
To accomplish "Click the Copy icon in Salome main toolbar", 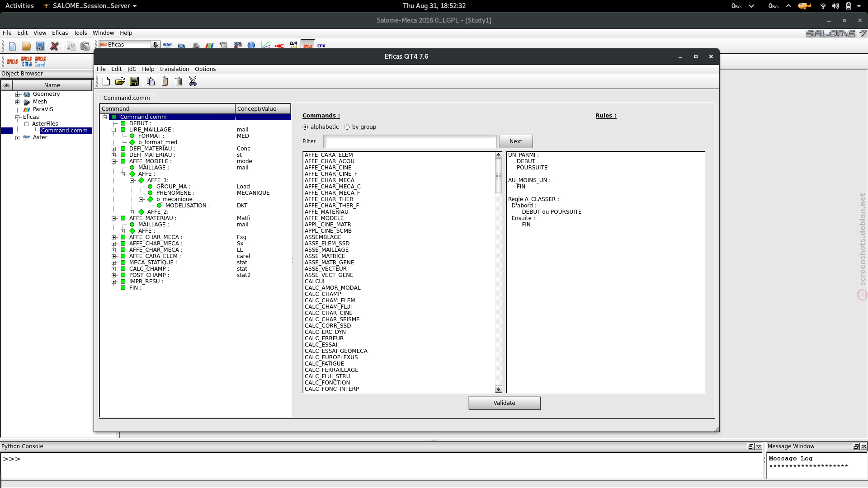I will click(x=71, y=46).
